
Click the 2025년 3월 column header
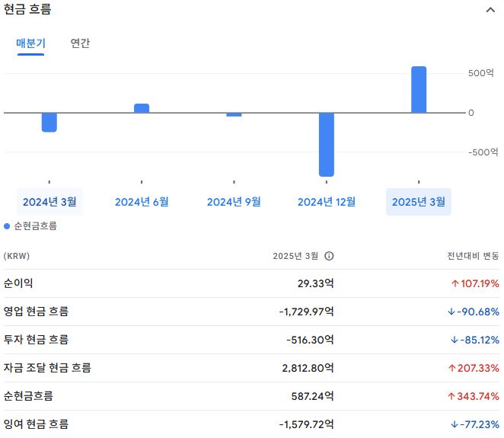295,256
